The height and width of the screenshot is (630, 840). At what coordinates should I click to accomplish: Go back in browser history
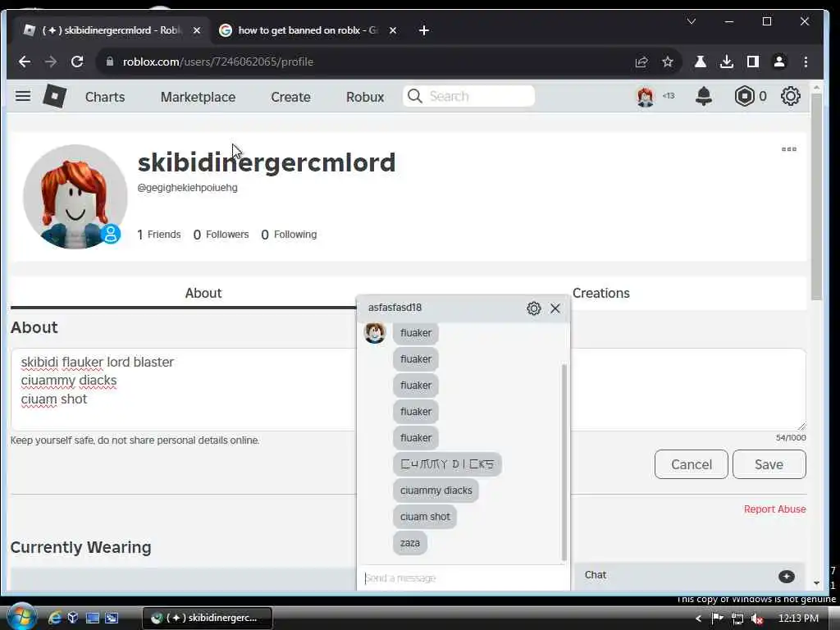(25, 62)
